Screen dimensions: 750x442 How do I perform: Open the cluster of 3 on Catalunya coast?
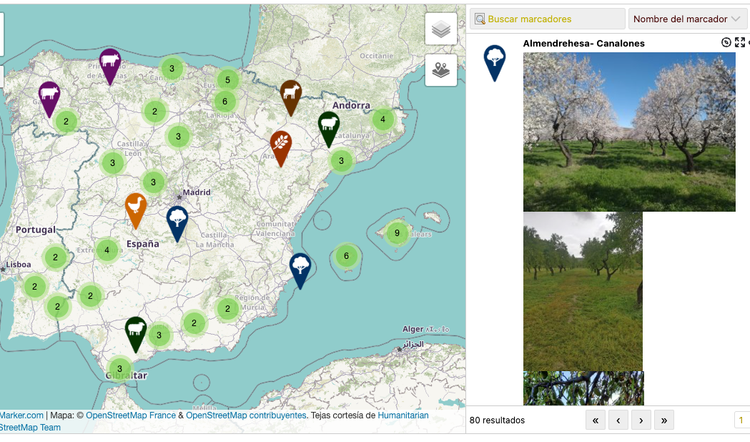tap(341, 161)
